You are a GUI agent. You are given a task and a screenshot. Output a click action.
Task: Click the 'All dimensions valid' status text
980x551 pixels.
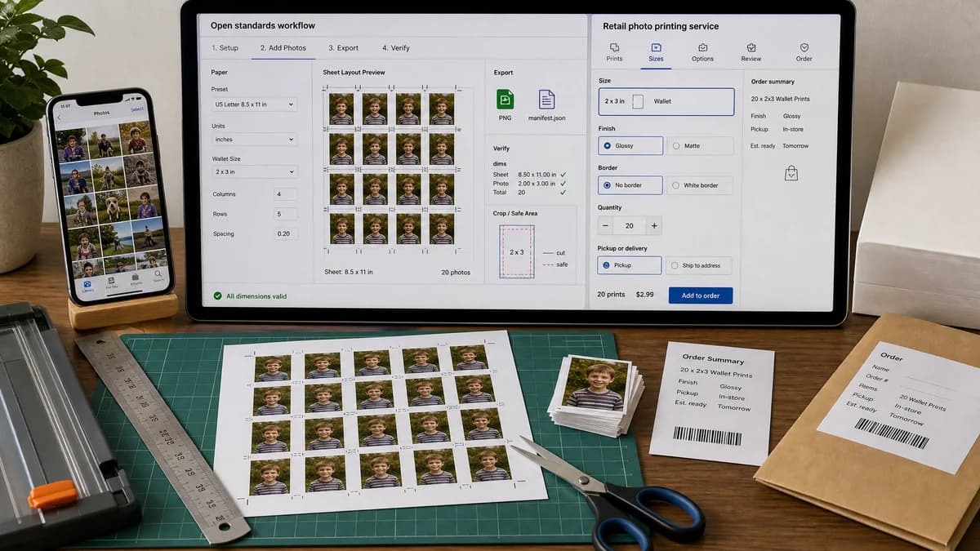pos(256,296)
